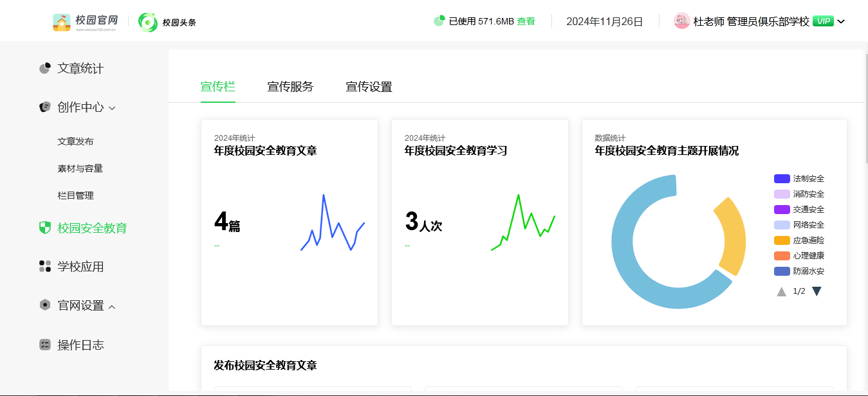Click the 创作中心 sidebar icon
This screenshot has height=396, width=868.
(x=45, y=107)
